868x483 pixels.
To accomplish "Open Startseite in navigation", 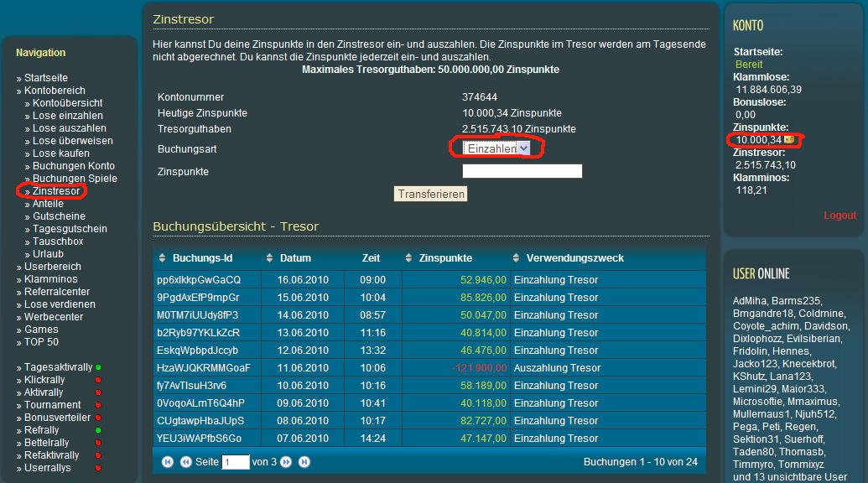I will point(46,78).
